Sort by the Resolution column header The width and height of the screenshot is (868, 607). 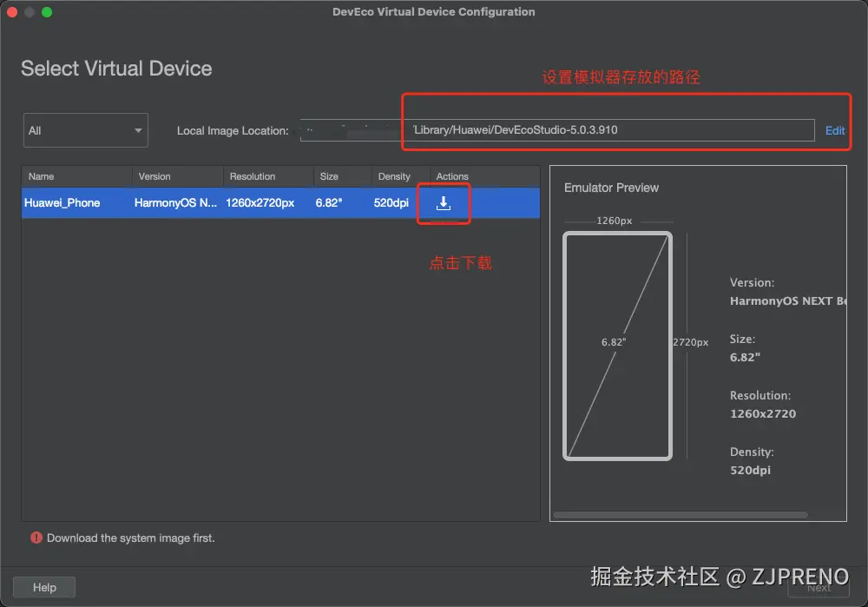pos(268,176)
